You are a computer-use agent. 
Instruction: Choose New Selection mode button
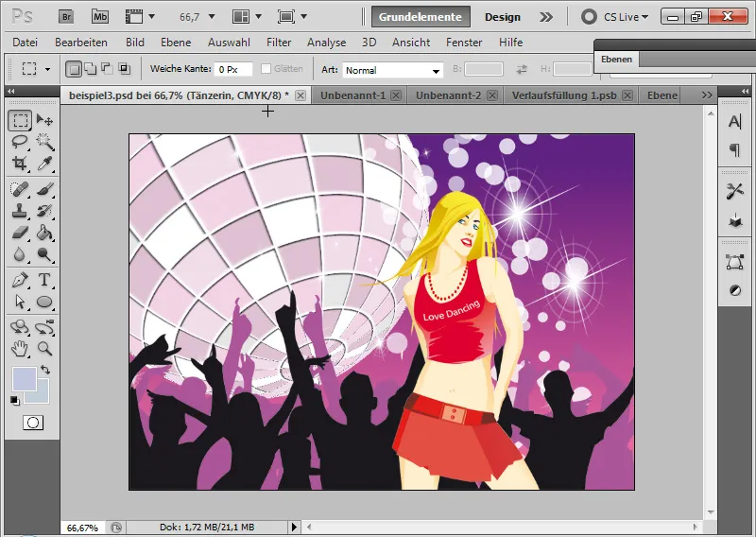pos(74,69)
